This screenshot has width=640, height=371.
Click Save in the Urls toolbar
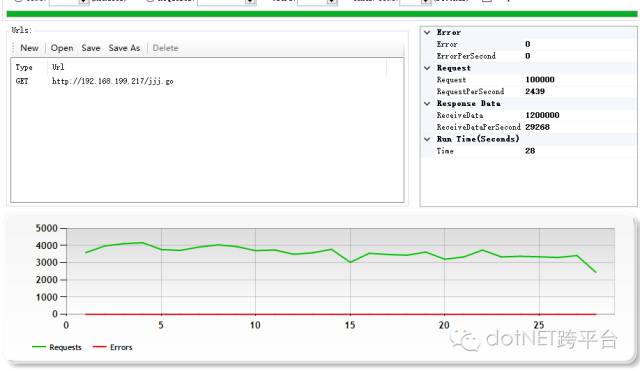(91, 48)
